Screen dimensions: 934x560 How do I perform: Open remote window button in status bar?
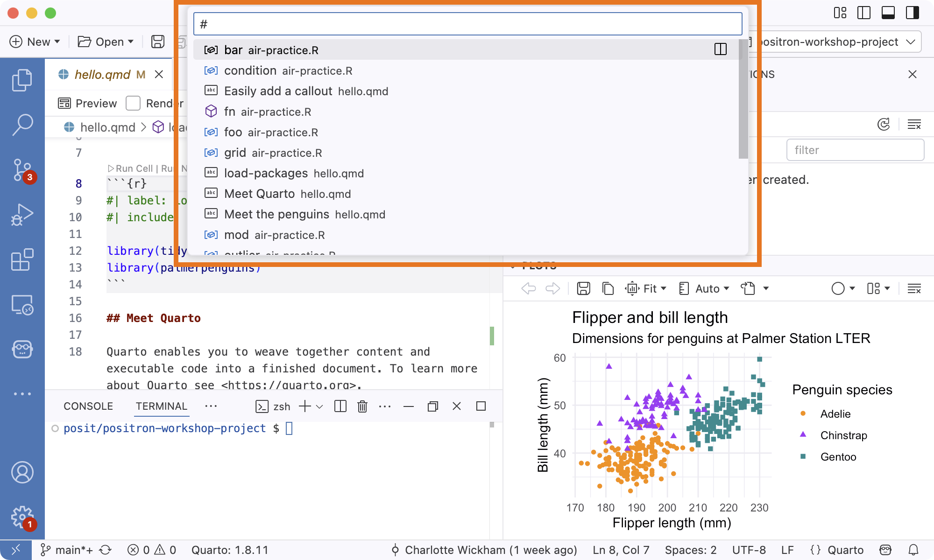(15, 550)
